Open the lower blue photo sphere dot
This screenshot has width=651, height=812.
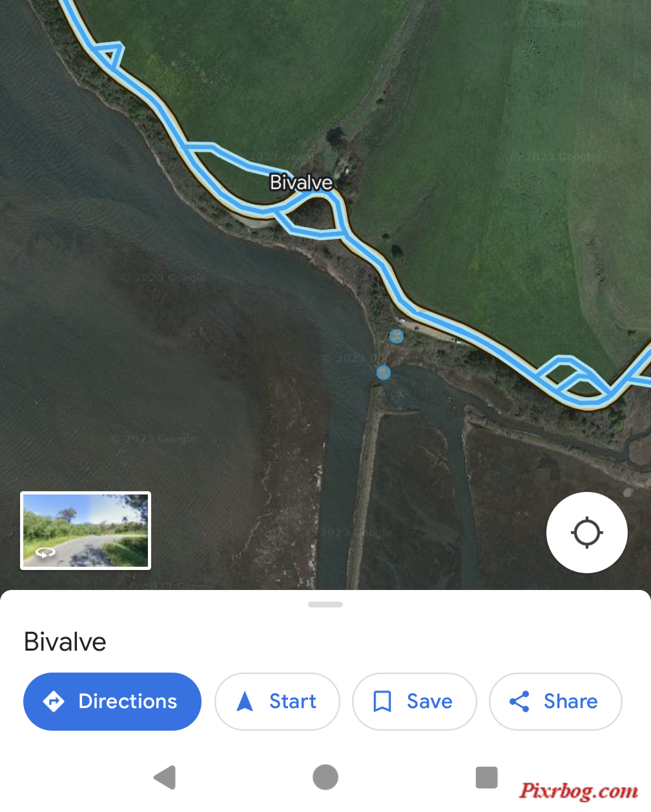click(x=384, y=372)
